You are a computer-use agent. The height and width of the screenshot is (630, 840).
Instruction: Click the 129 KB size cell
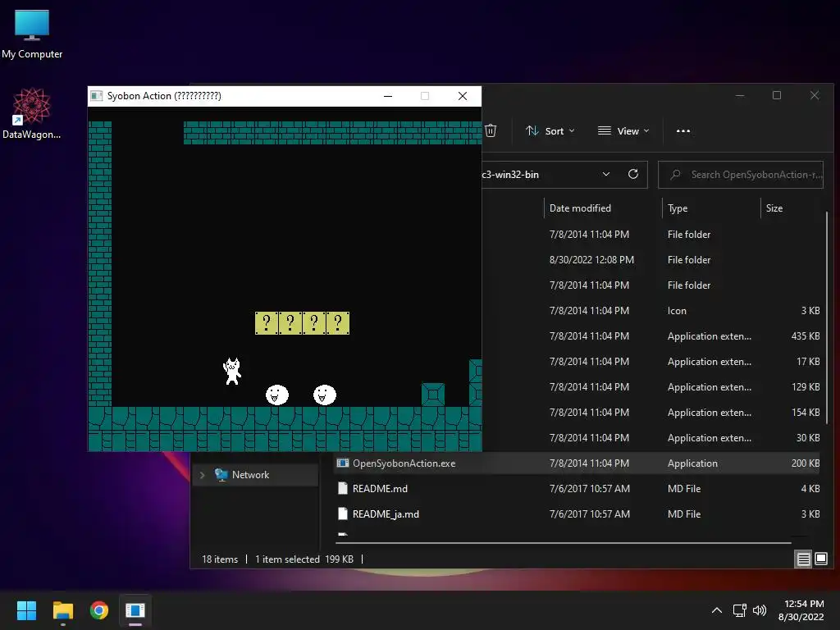pyautogui.click(x=806, y=387)
